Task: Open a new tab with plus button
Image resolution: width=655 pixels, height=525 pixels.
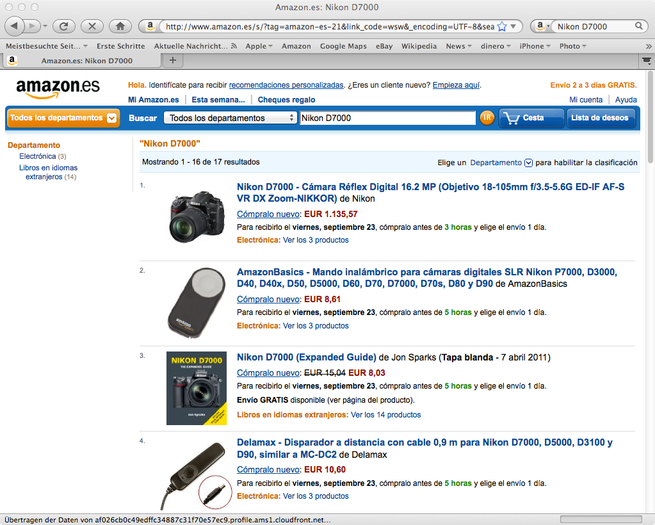Action: click(173, 60)
